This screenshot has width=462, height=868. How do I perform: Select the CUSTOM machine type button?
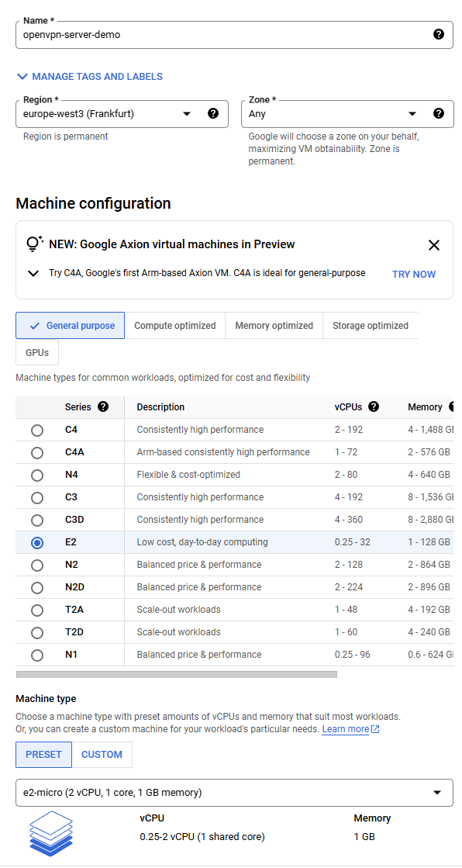click(102, 755)
